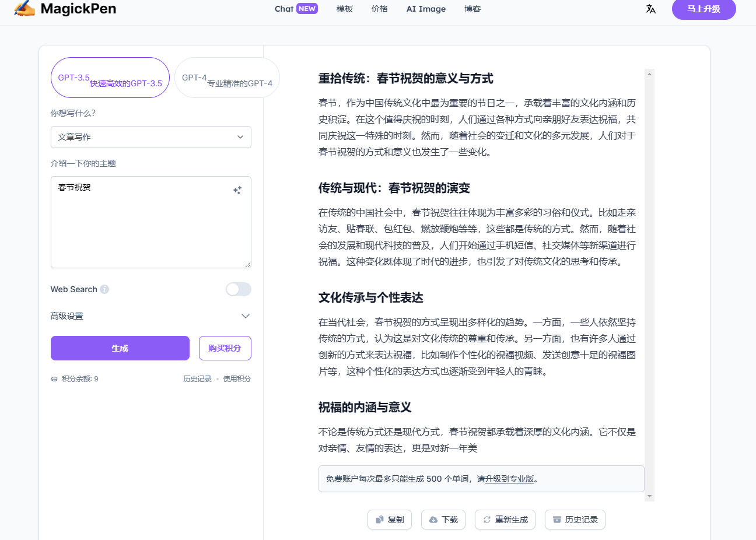Screen dimensions: 756x540
Task: Click the 复制 copy button
Action: click(390, 520)
